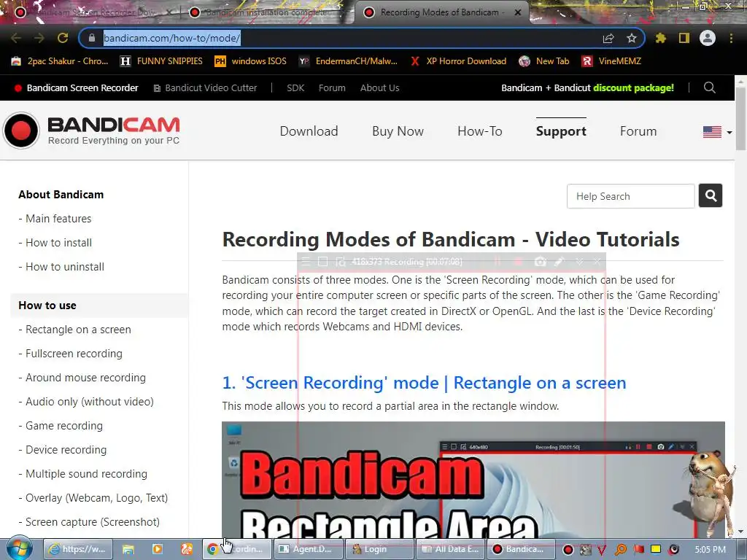
Task: Click the browser forward arrow
Action: pos(39,38)
